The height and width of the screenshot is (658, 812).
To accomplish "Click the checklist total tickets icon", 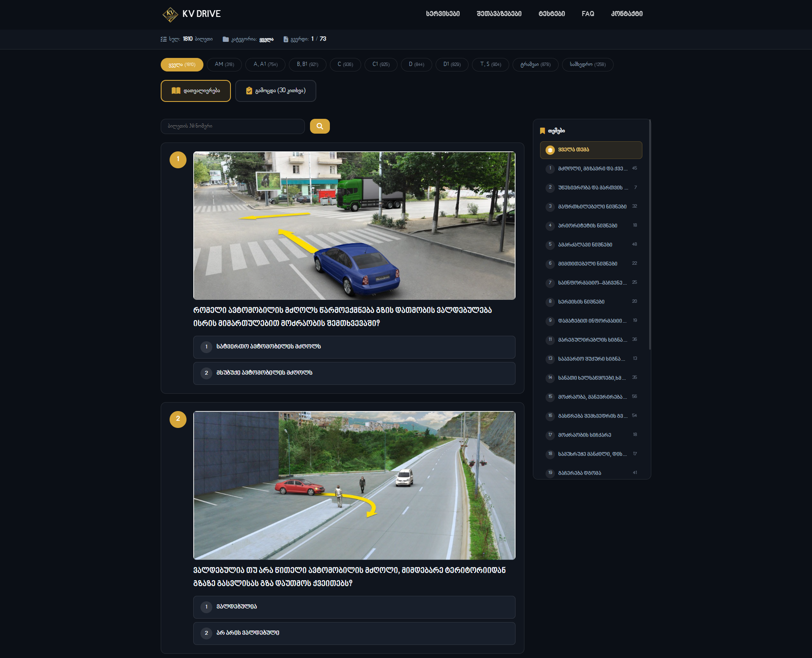I will pos(164,39).
